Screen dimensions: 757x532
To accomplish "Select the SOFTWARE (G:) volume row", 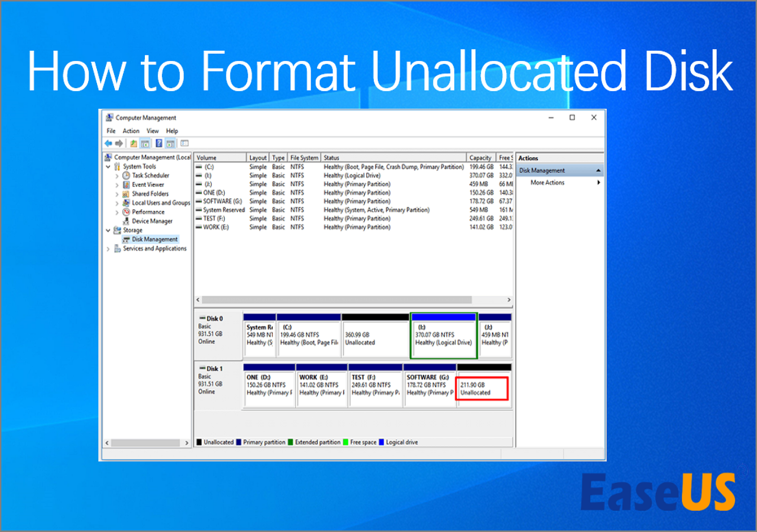I will click(352, 202).
